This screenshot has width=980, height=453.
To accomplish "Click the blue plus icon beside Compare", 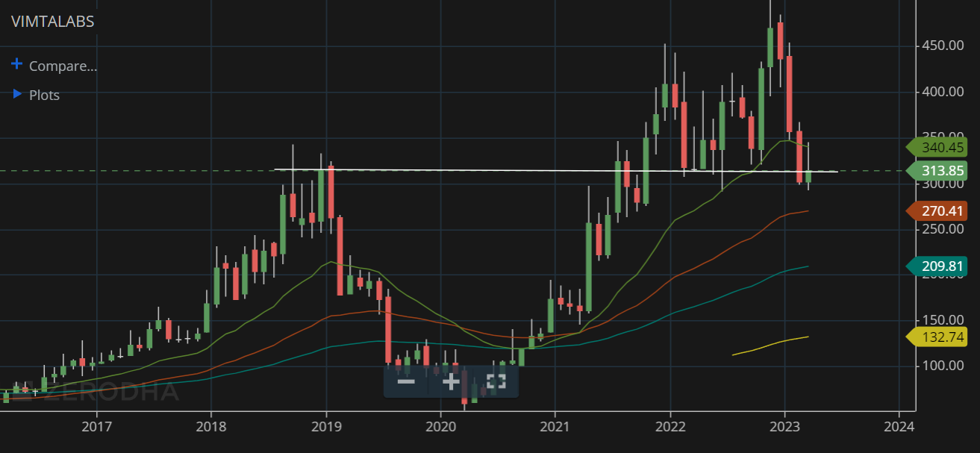I will point(17,64).
